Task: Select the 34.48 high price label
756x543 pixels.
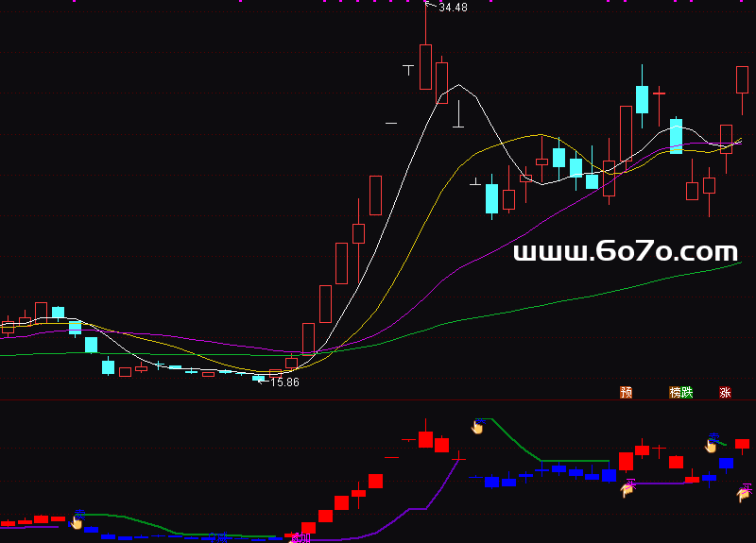Action: coord(453,8)
